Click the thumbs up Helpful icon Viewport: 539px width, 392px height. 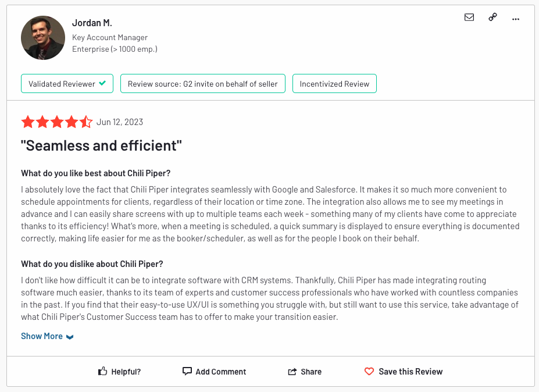[103, 371]
